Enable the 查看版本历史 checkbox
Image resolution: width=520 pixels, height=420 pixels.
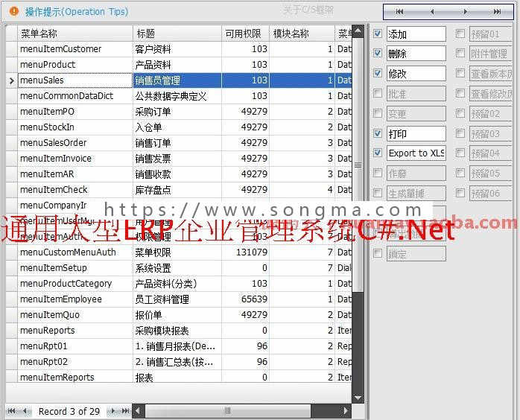tap(460, 73)
